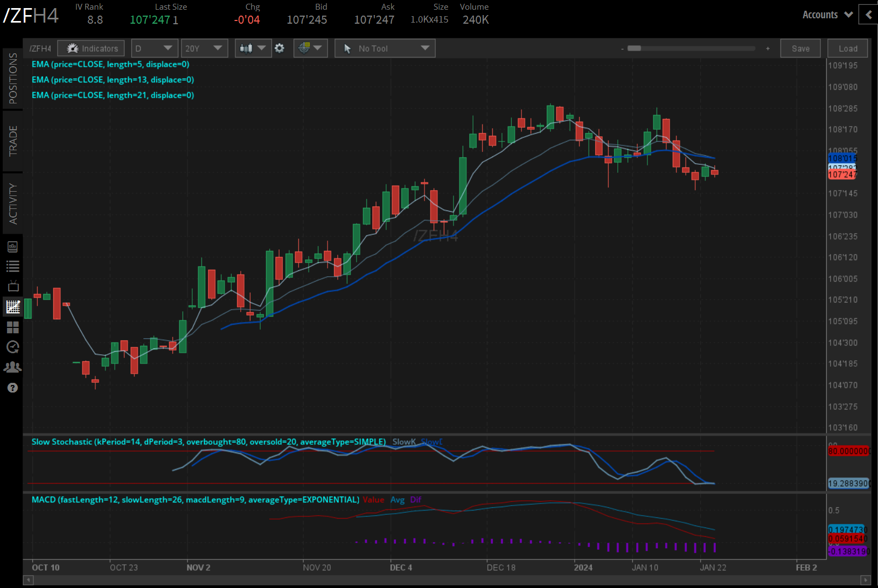Expand the D aggregation period dropdown
Screen dimensions: 878x588
click(x=154, y=48)
